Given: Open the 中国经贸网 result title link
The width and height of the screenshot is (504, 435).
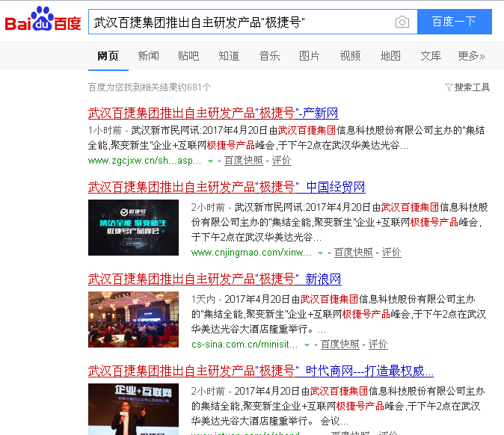Looking at the screenshot, I should point(227,187).
